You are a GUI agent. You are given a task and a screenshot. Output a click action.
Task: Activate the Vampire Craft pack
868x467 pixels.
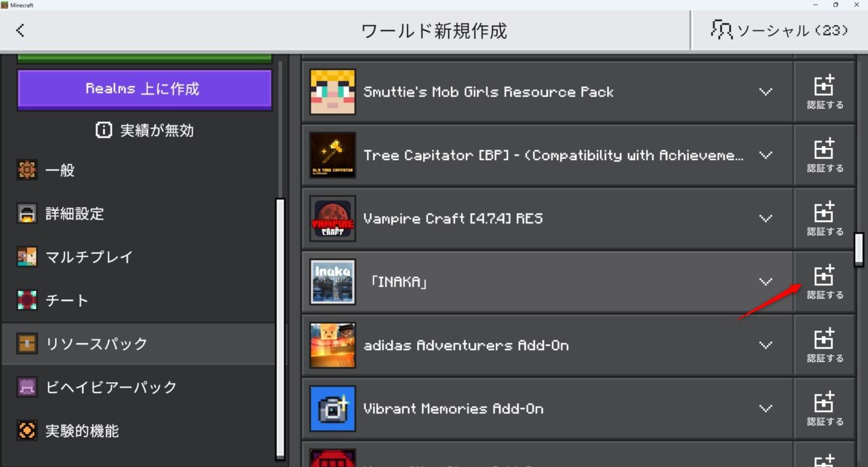825,219
